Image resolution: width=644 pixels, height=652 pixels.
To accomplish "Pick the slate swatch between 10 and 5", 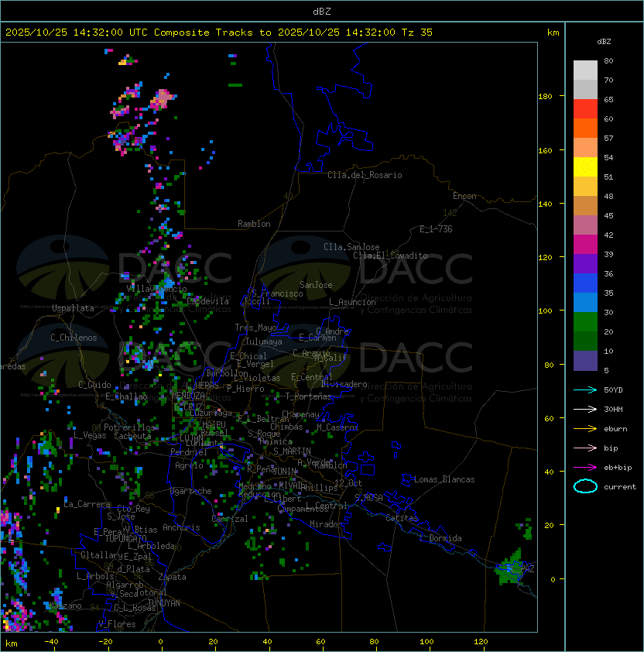I will [x=585, y=361].
